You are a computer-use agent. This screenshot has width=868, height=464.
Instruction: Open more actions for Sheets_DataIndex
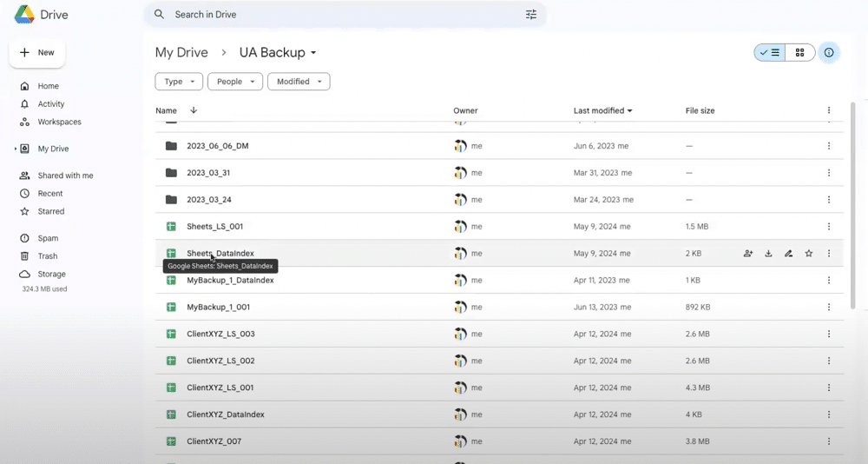829,254
